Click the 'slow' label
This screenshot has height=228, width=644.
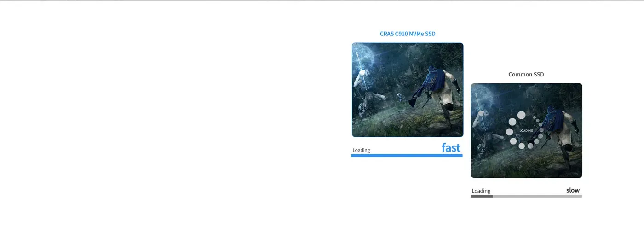(573, 190)
